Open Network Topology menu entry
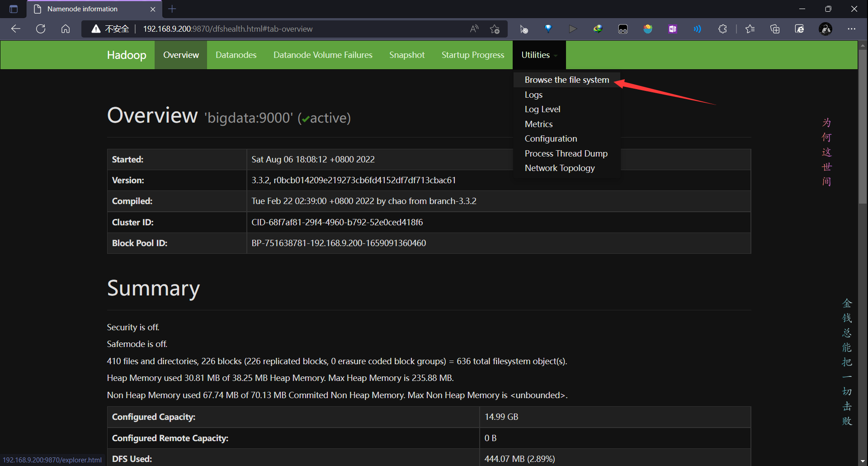Image resolution: width=868 pixels, height=466 pixels. click(x=567, y=168)
